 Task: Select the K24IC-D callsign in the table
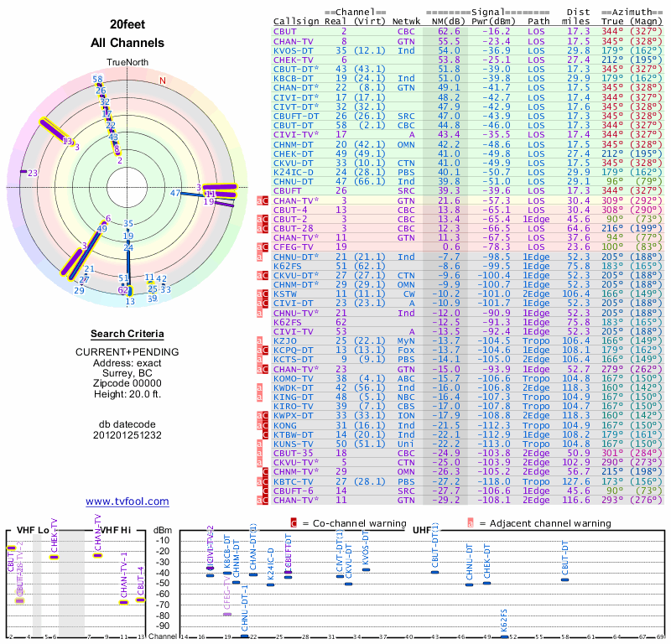click(x=294, y=173)
